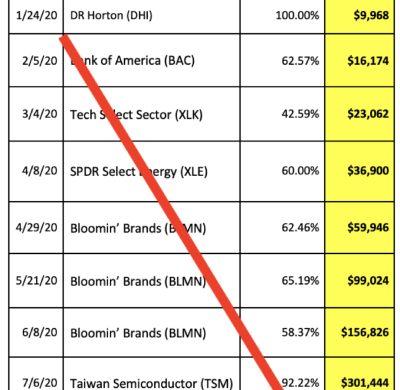The image size is (400, 390).
Task: Click the $23,062 yellow cell
Action: point(359,114)
